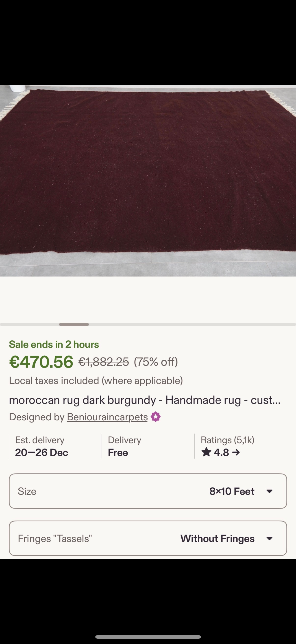296x644 pixels.
Task: Tap the black rating star icon
Action: 206,452
